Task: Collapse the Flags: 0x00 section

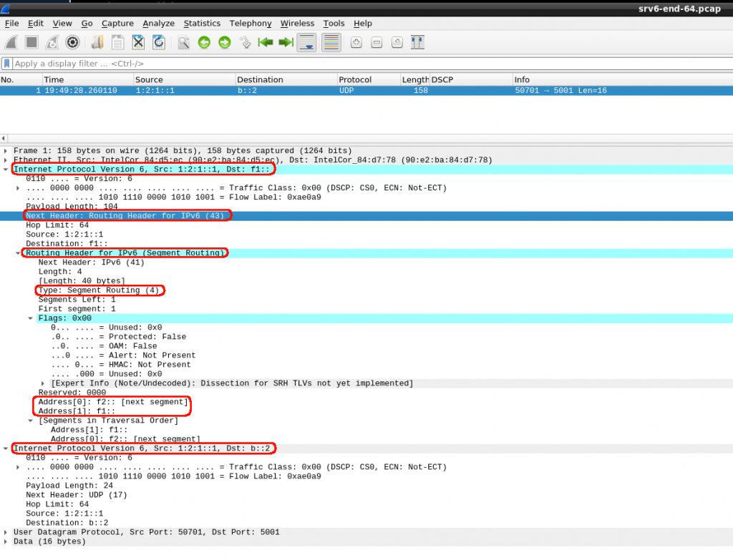Action: [30, 318]
